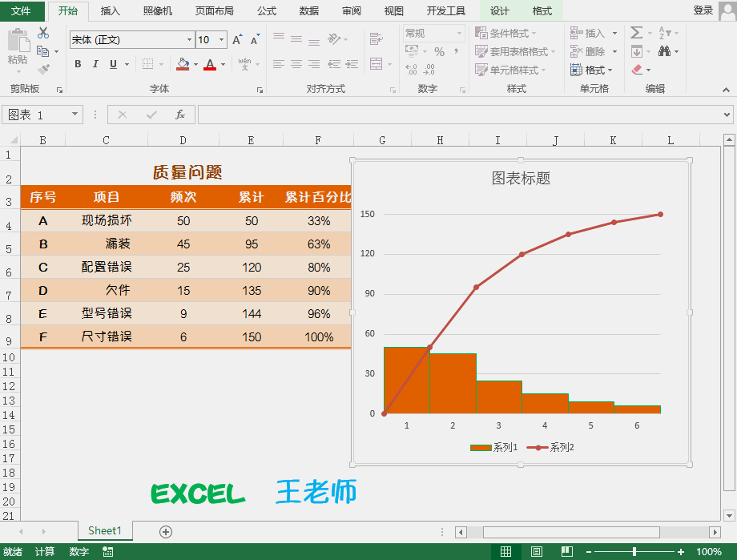Screen dimensions: 737x560
Task: Open the 单元格样式 dropdown
Action: tap(510, 70)
